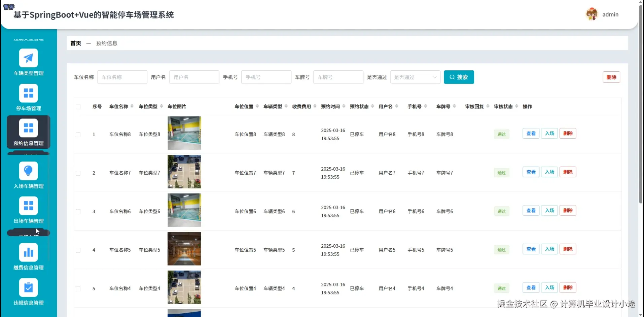
Task: Click the magnifier icon in the search button
Action: (x=452, y=77)
